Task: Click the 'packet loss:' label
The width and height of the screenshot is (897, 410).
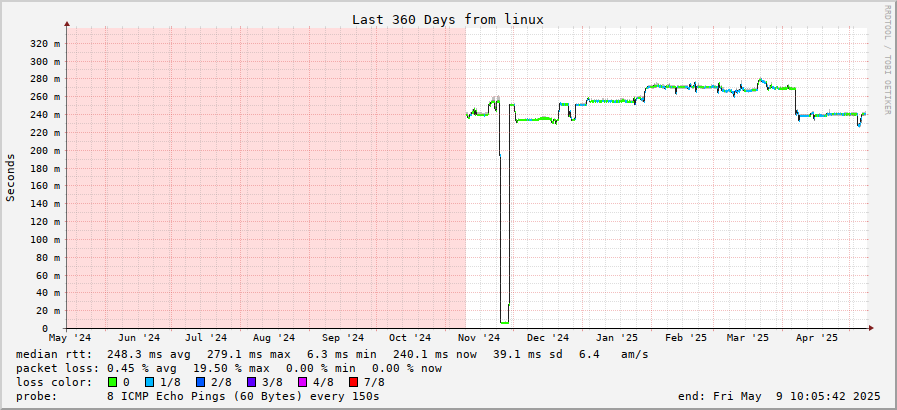Action: [x=57, y=368]
